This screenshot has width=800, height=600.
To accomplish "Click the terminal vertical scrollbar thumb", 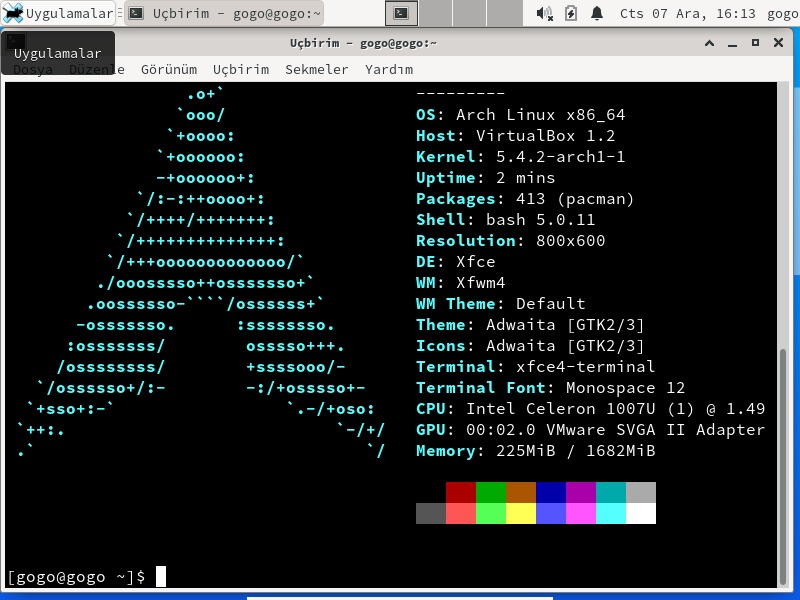I will point(783,467).
